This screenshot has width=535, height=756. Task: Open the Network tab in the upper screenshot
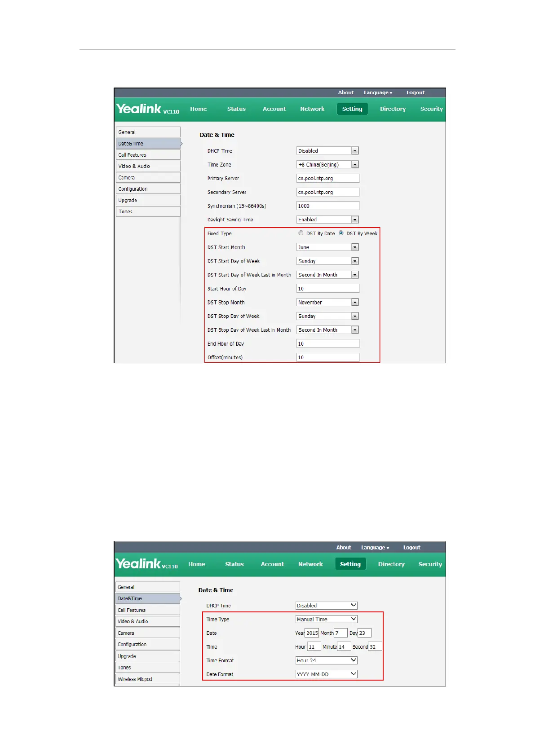tap(312, 109)
